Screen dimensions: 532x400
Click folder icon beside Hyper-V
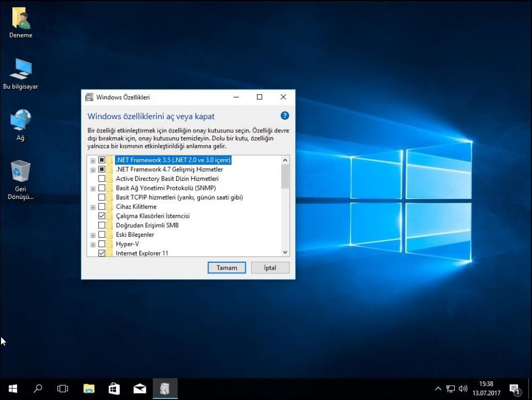(x=110, y=244)
